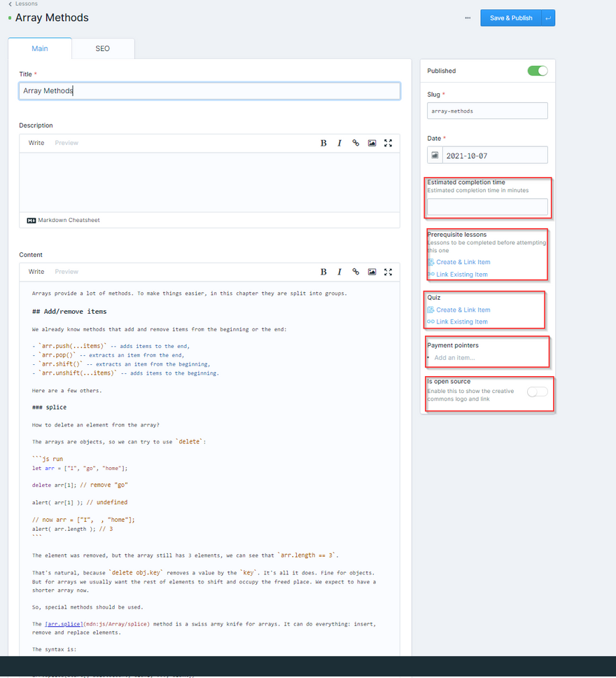Image resolution: width=616 pixels, height=678 pixels.
Task: Expand Description editor to fullscreen
Action: (x=388, y=143)
